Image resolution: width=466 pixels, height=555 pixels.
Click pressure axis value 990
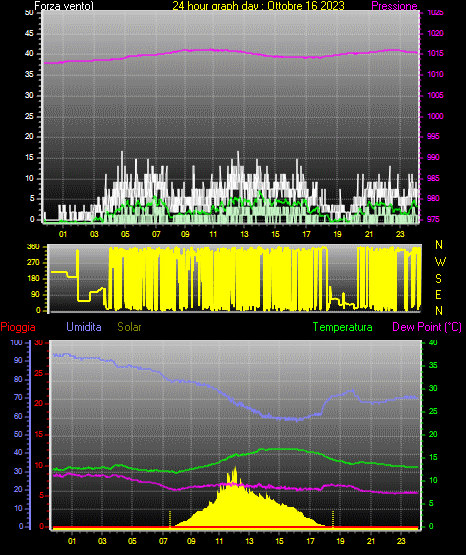433,157
